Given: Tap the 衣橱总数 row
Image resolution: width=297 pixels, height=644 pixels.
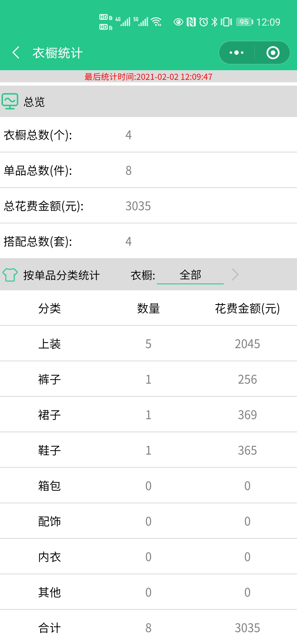Looking at the screenshot, I should 148,135.
